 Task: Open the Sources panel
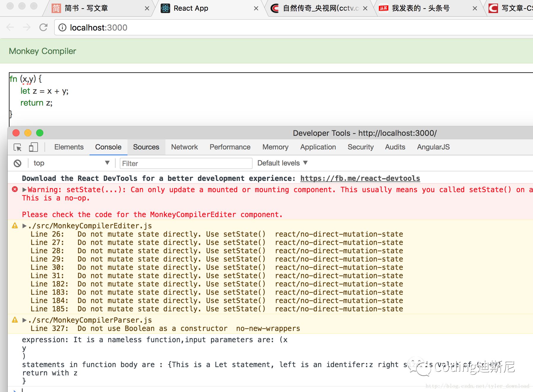[x=146, y=147]
